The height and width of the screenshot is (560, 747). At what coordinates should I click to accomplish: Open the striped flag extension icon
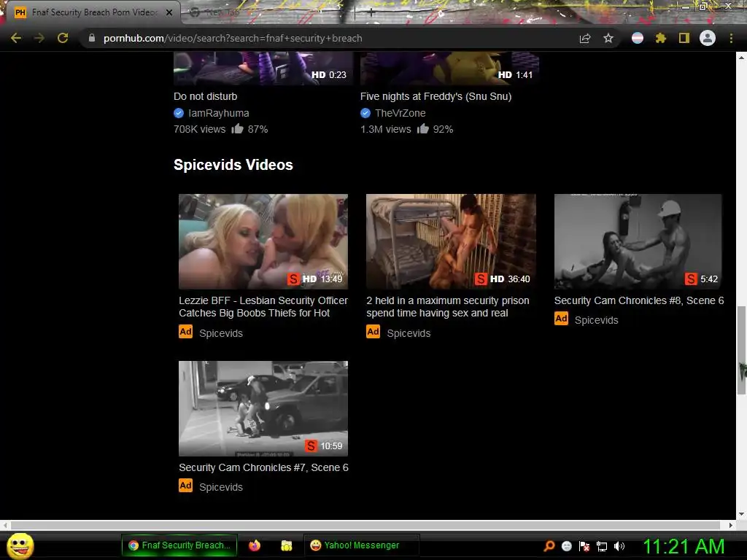point(638,38)
